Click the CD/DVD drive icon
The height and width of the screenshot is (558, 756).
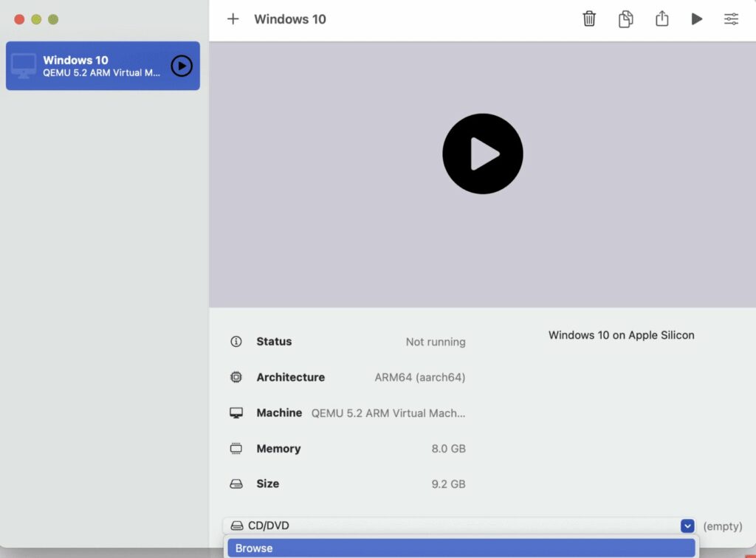(236, 526)
